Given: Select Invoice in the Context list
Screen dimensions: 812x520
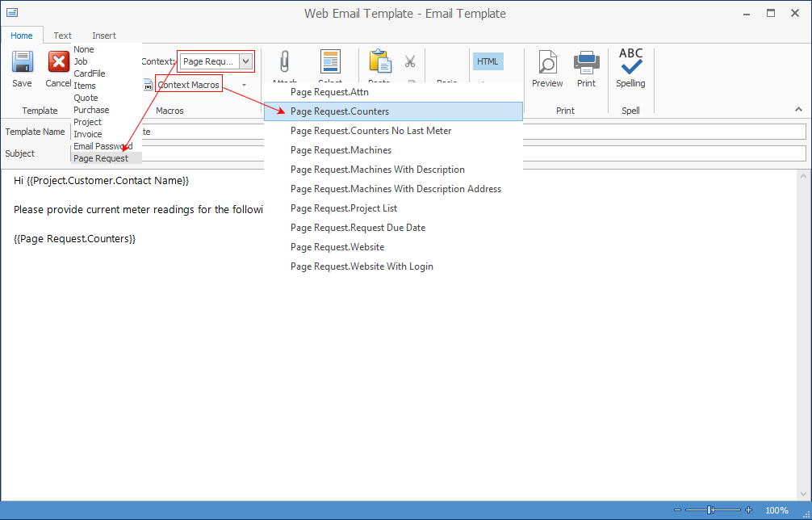Looking at the screenshot, I should click(x=107, y=133).
